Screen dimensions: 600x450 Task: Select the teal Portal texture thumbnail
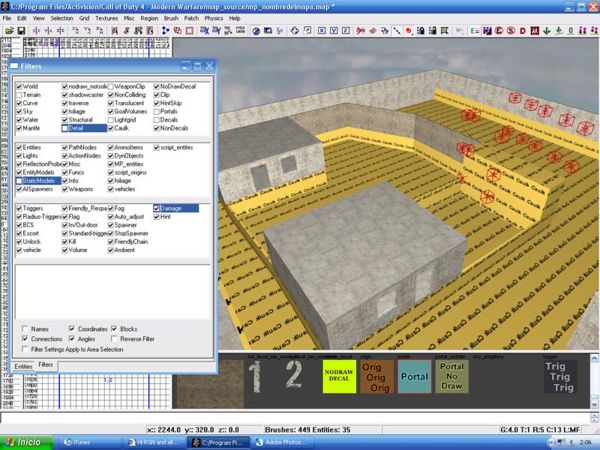pyautogui.click(x=414, y=376)
